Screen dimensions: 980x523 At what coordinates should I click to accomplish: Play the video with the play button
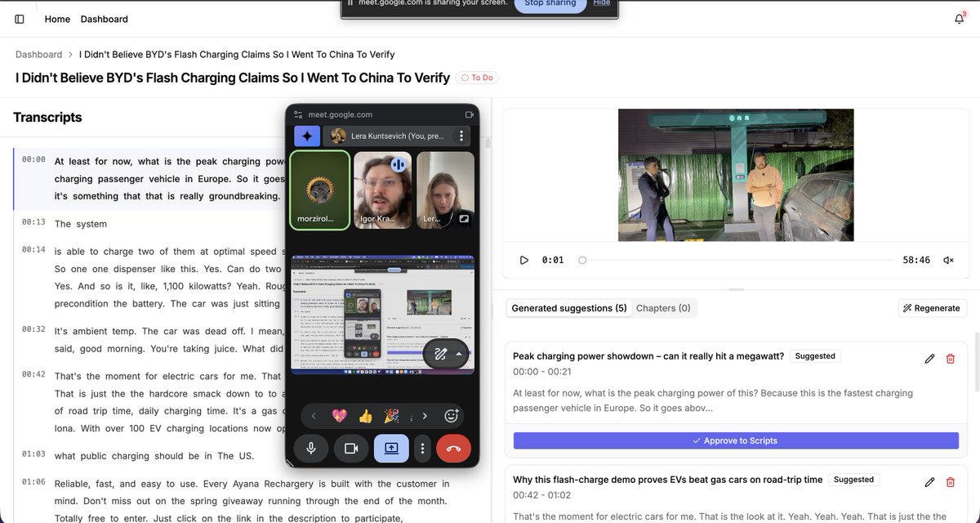[524, 260]
